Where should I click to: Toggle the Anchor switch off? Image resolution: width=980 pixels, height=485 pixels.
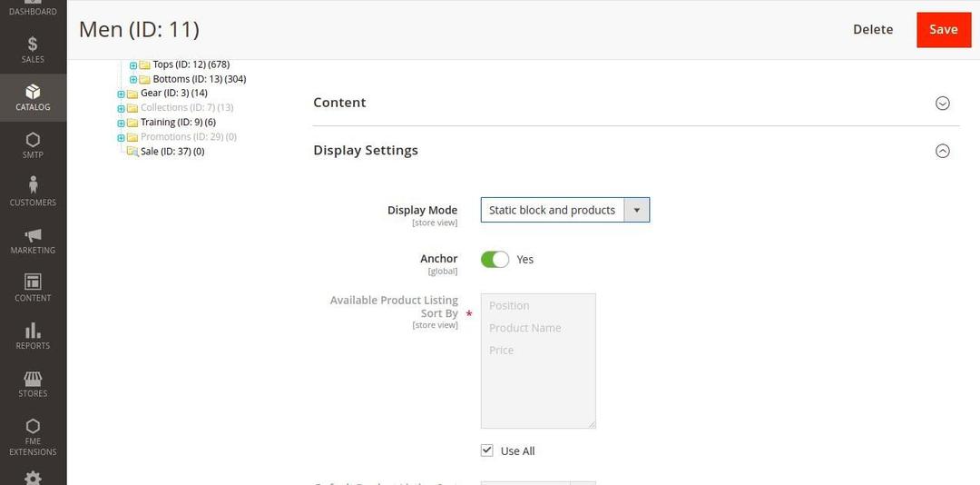pos(495,260)
